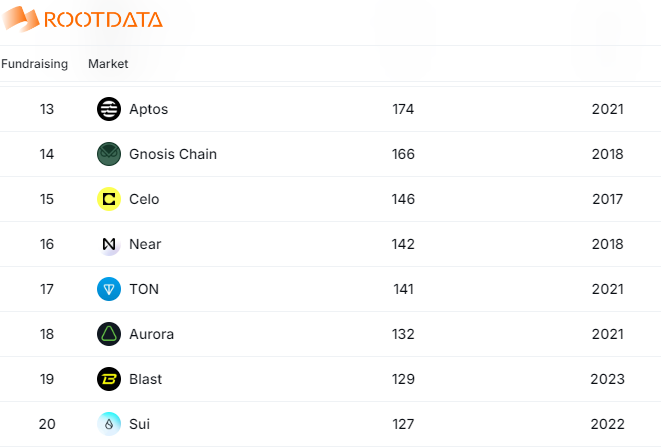
Task: Open the Celo project link
Action: [144, 199]
